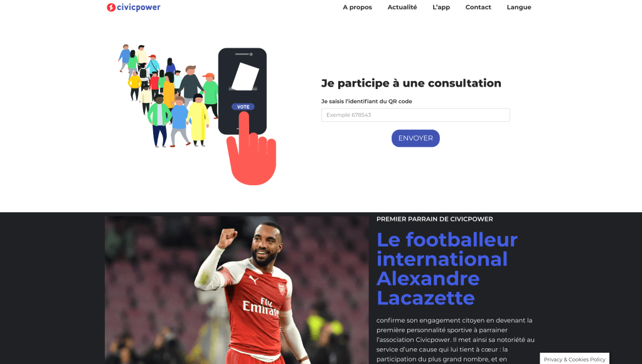Focus the QR code identifier input field
This screenshot has width=642, height=364.
click(x=415, y=115)
